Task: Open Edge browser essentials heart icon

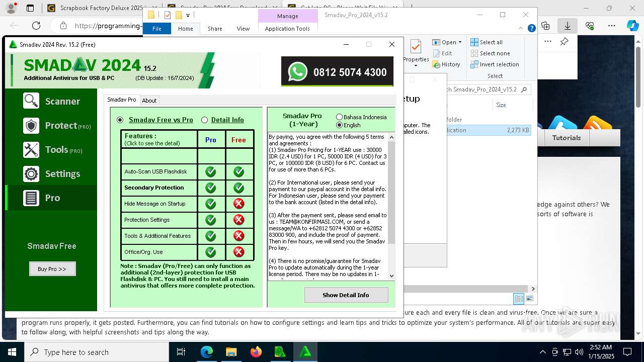Action: click(x=590, y=26)
